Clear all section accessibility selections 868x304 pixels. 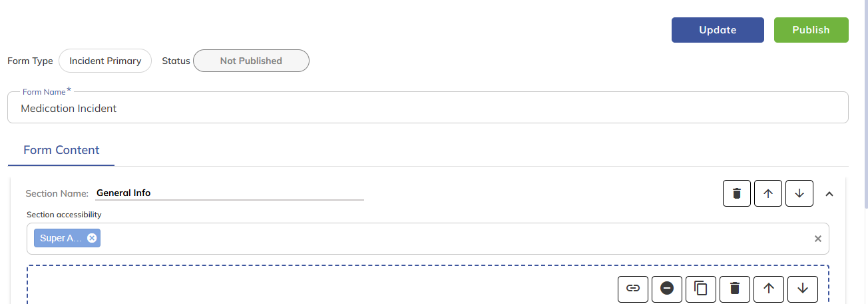[818, 239]
